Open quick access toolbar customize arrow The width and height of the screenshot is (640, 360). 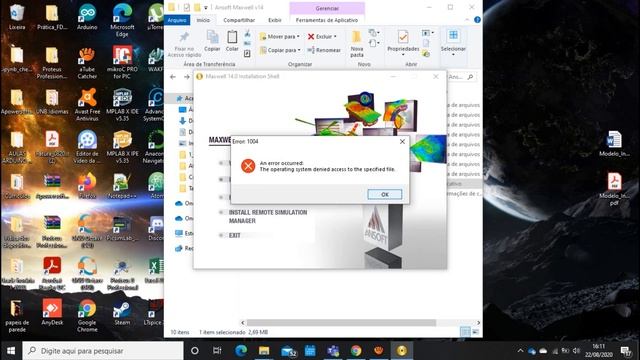click(206, 7)
